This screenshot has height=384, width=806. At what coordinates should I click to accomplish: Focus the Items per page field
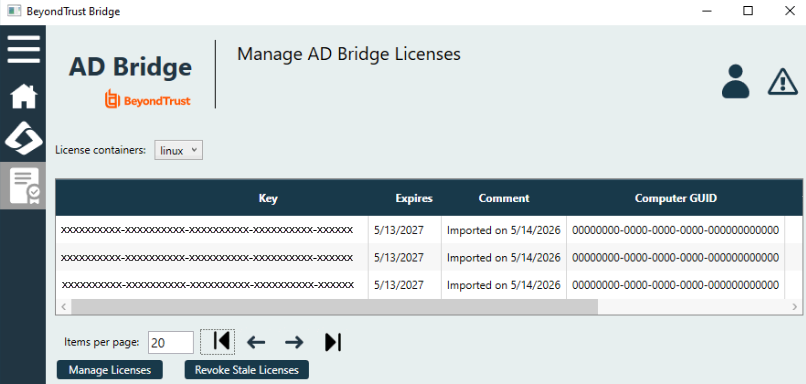click(x=171, y=342)
